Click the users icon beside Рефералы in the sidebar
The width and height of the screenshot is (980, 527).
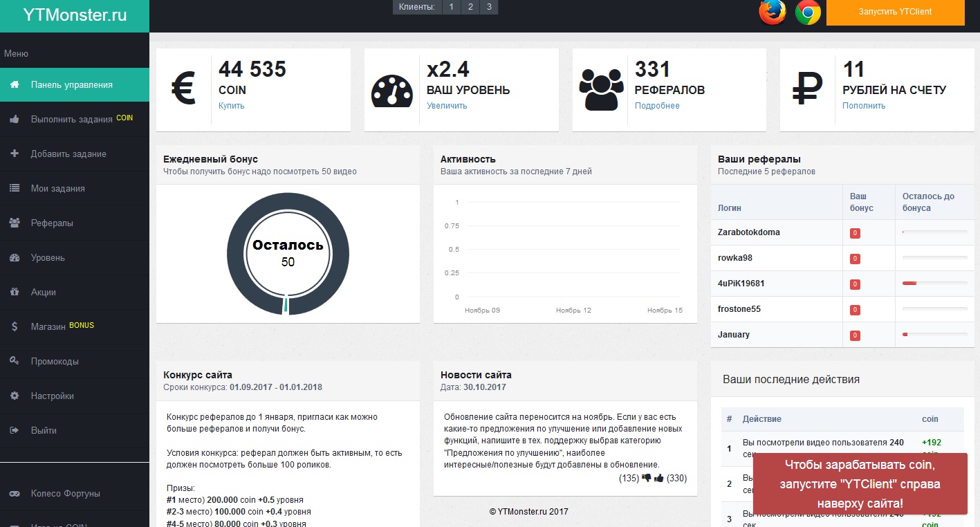click(x=15, y=223)
